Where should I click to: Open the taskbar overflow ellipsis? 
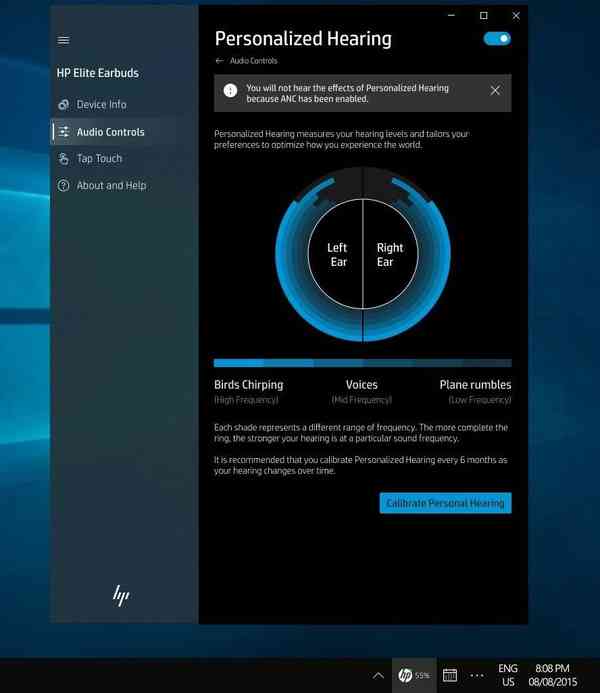point(477,675)
